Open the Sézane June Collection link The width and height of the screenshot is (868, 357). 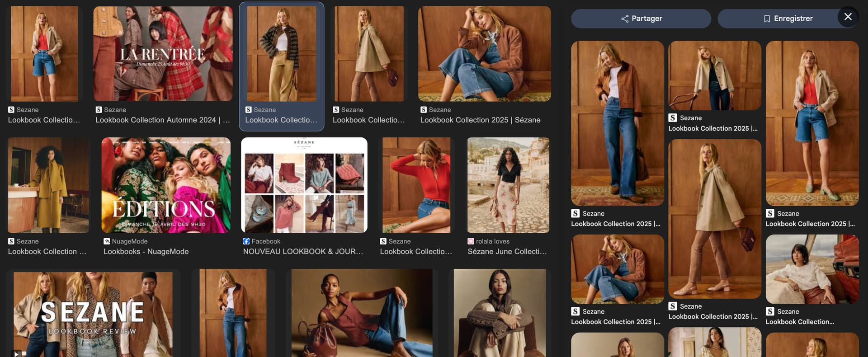(507, 252)
